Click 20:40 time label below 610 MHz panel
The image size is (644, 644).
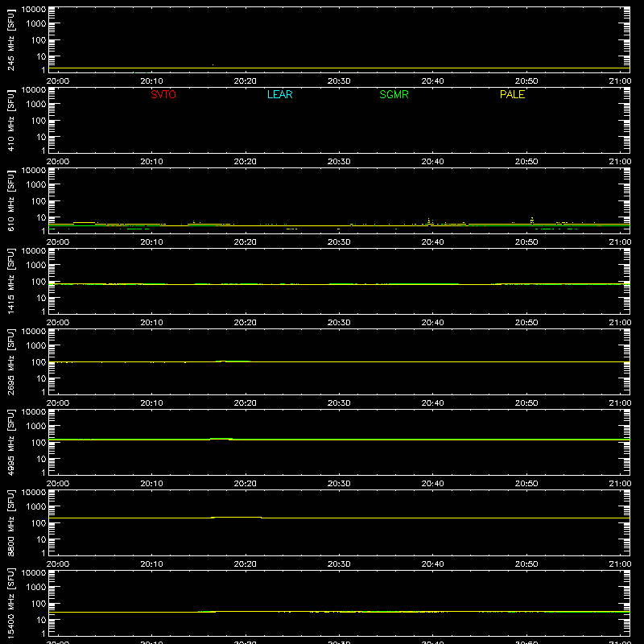(x=432, y=242)
